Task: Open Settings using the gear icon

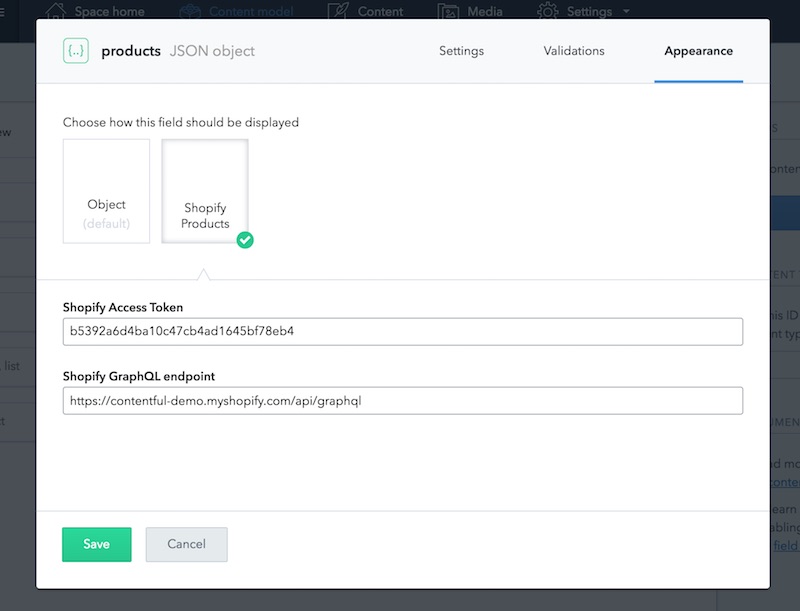Action: pos(546,11)
